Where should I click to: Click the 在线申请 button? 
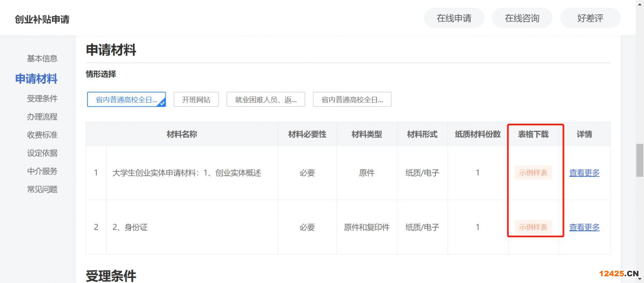coord(454,18)
